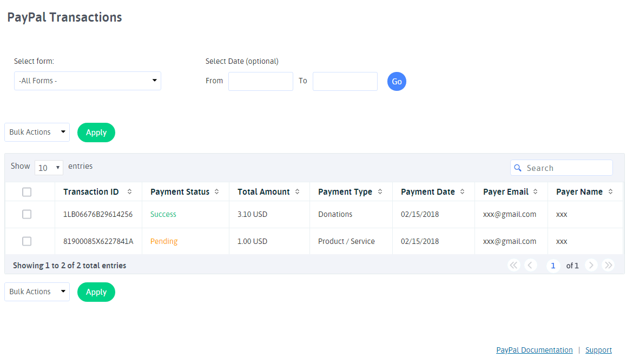Click the Success status text
Image resolution: width=633 pixels, height=364 pixels.
163,214
